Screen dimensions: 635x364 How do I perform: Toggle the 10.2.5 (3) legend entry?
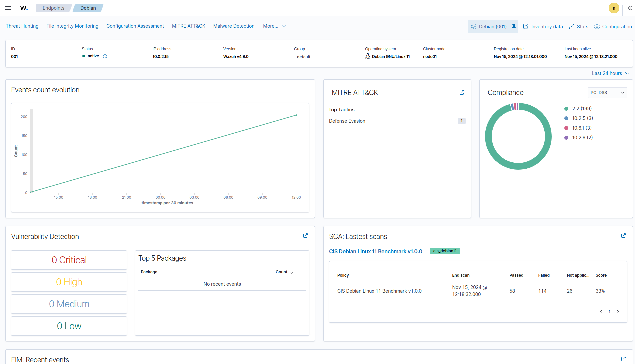[582, 118]
